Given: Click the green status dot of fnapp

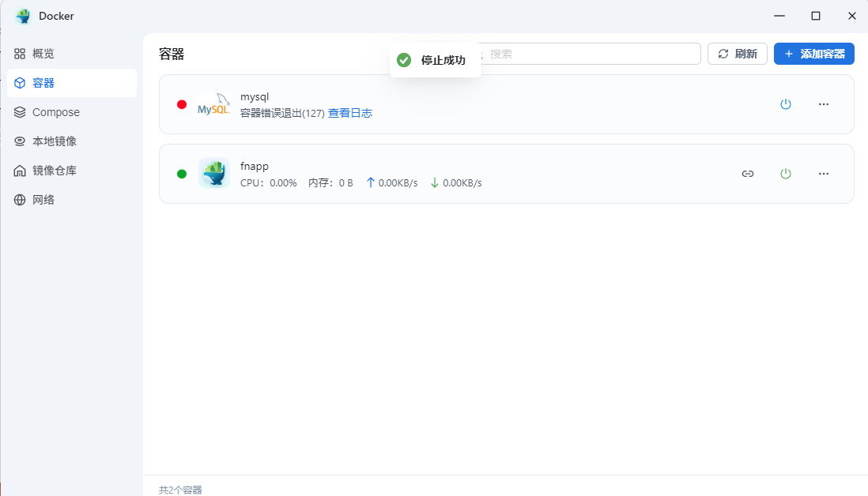Looking at the screenshot, I should pos(182,175).
